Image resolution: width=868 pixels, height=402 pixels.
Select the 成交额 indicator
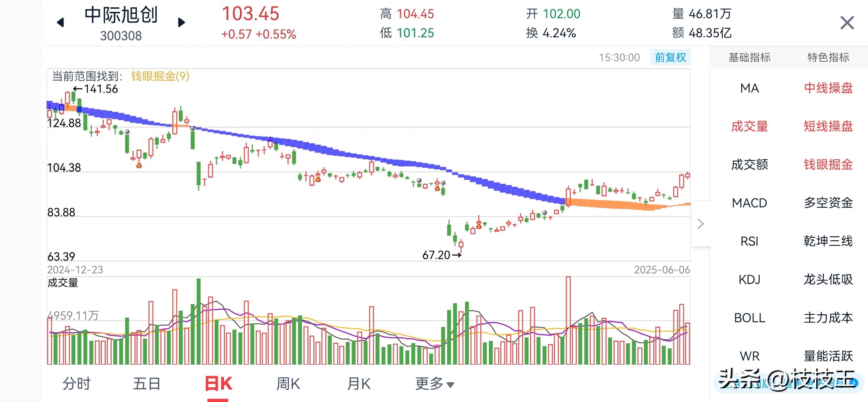(x=749, y=164)
